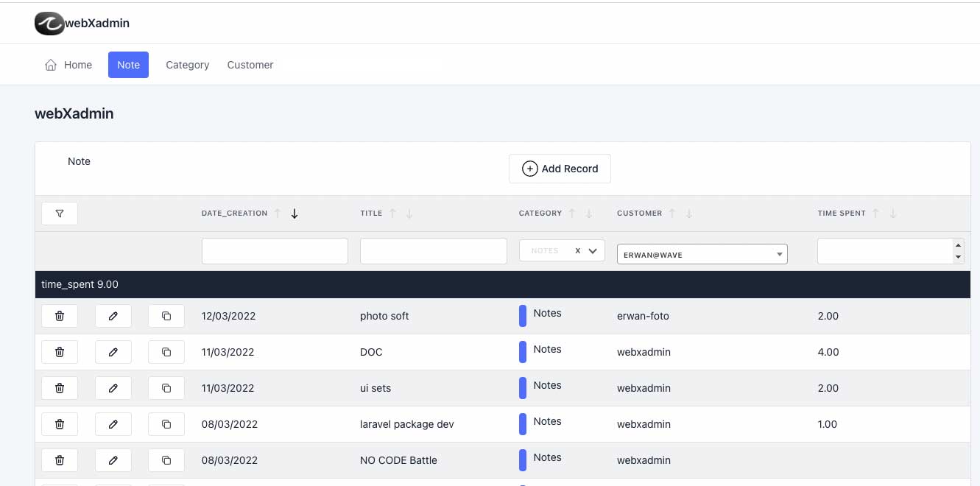Clear the Notes category filter with x

pos(578,250)
